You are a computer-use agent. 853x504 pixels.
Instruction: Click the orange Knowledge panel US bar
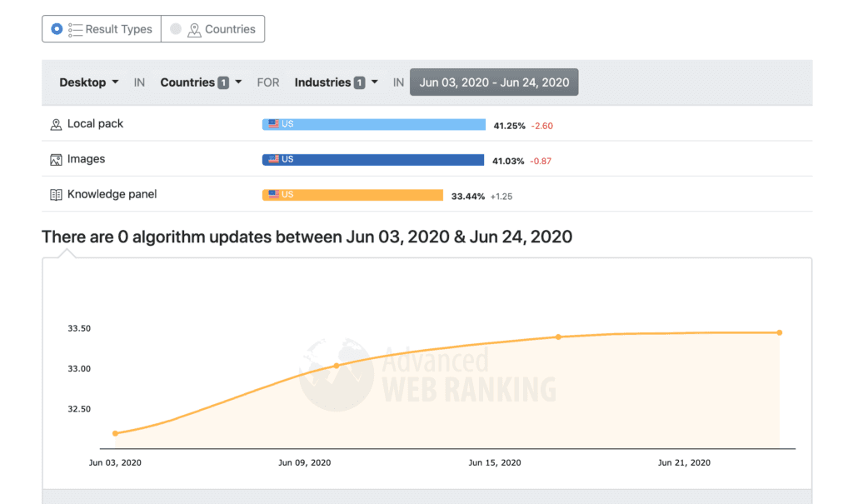(x=352, y=195)
